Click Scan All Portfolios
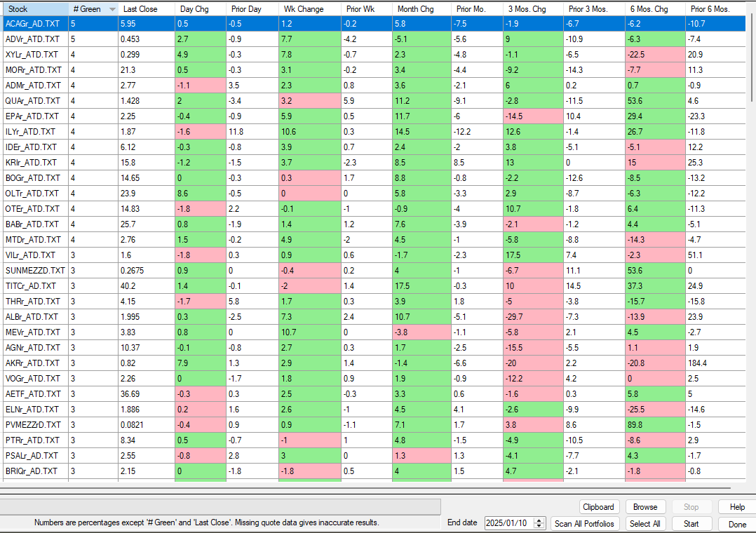The height and width of the screenshot is (533, 756). pyautogui.click(x=584, y=524)
